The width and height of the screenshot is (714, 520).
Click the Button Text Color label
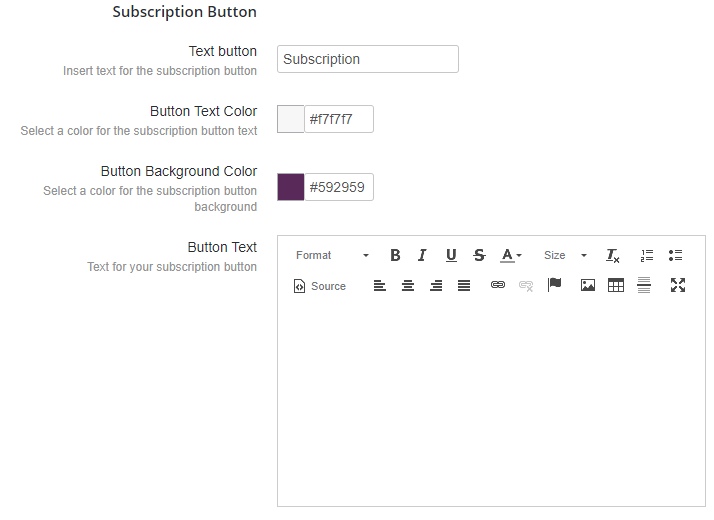point(204,111)
